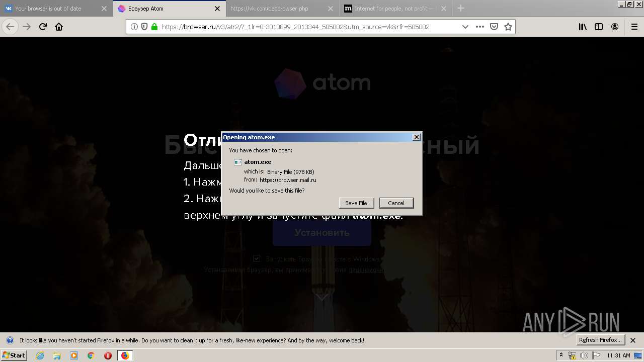Image resolution: width=644 pixels, height=362 pixels.
Task: Toggle the launch-with-Windows checkbox
Action: [257, 258]
